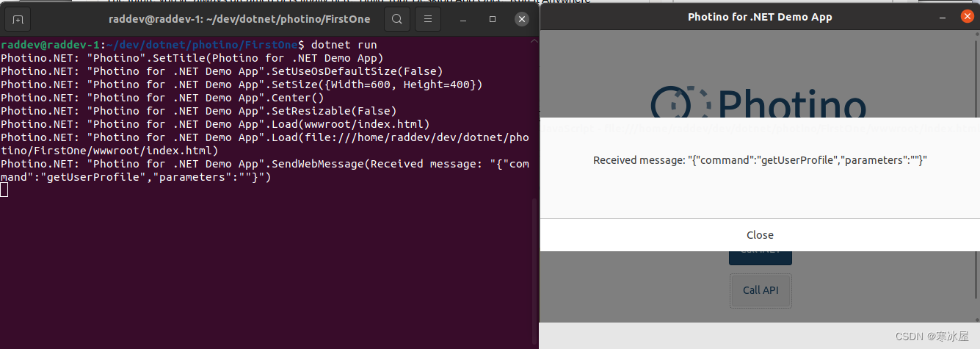Click the SendWebMessage log line
The image size is (980, 349).
point(265,170)
